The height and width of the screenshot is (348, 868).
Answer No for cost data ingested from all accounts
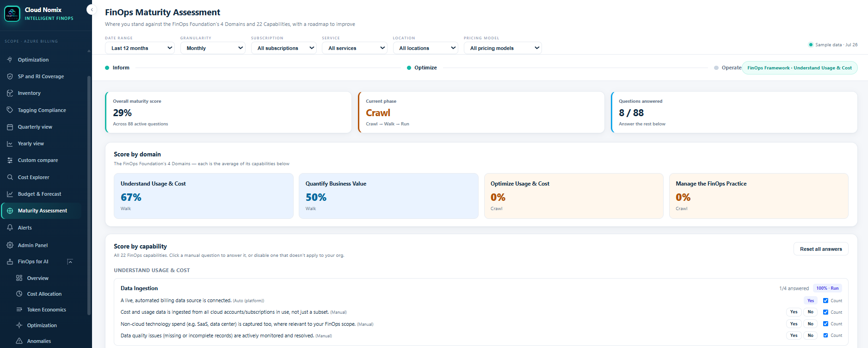coord(810,312)
